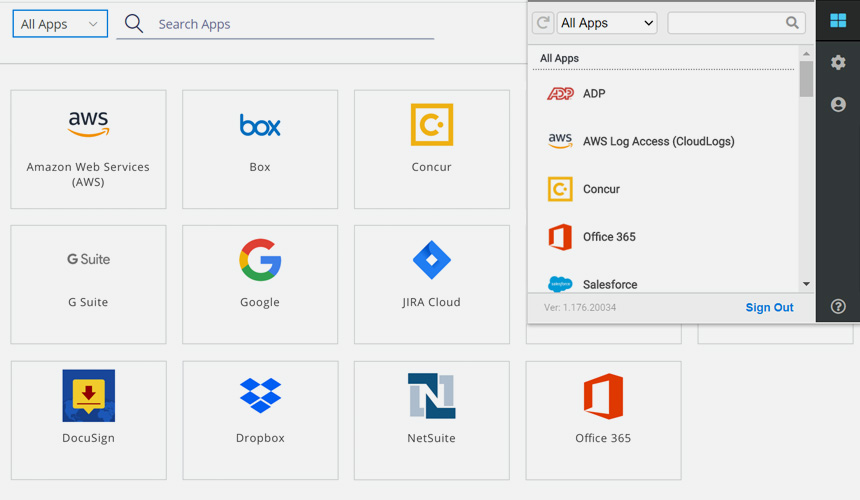
Task: Launch the Box app tile
Action: [x=260, y=149]
